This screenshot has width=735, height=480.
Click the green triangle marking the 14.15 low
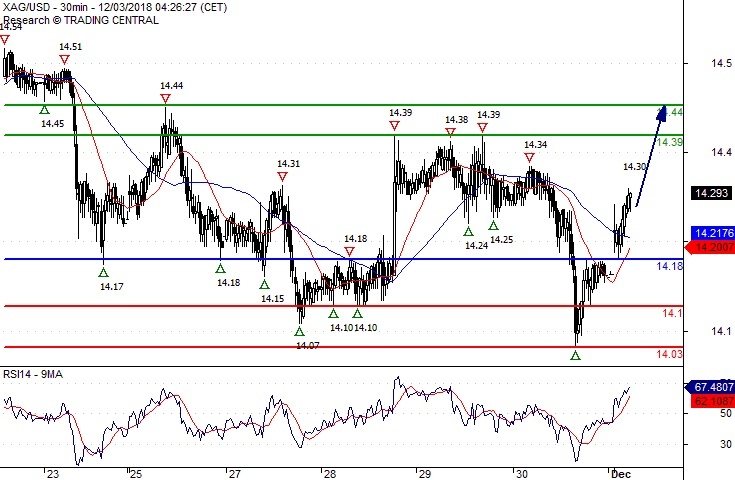(264, 285)
